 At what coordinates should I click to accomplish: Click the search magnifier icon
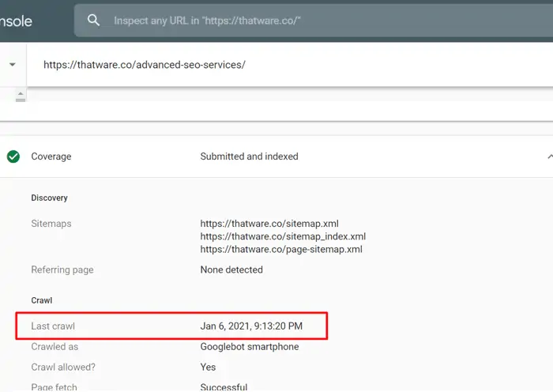(93, 20)
